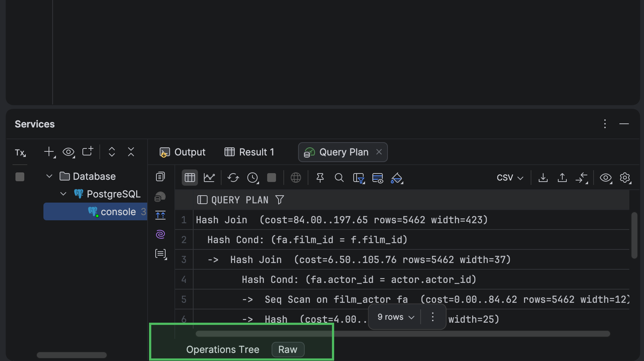Viewport: 644px width, 361px height.
Task: Collapse the PostgreSQL tree node
Action: (63, 194)
